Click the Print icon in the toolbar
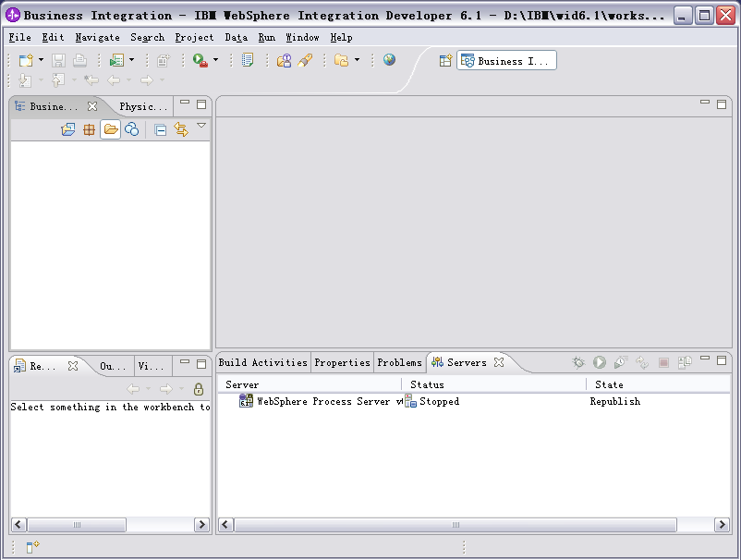 click(x=79, y=60)
